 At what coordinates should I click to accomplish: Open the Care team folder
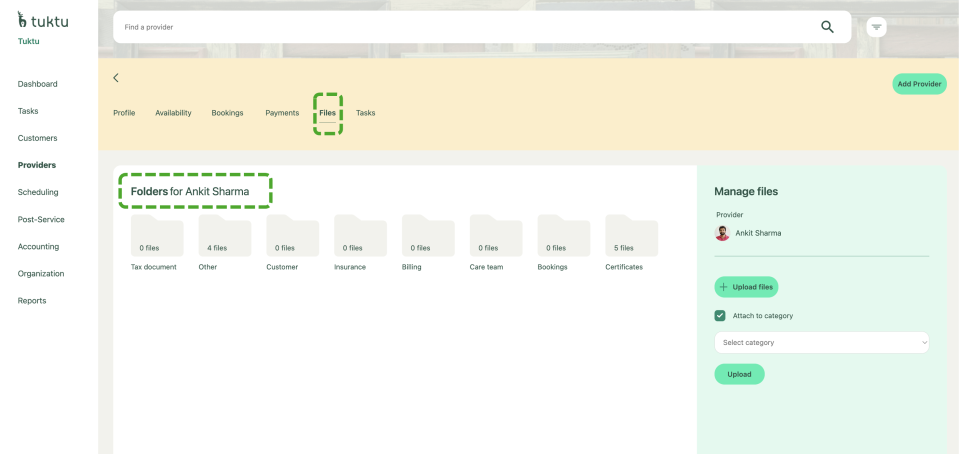tap(495, 237)
